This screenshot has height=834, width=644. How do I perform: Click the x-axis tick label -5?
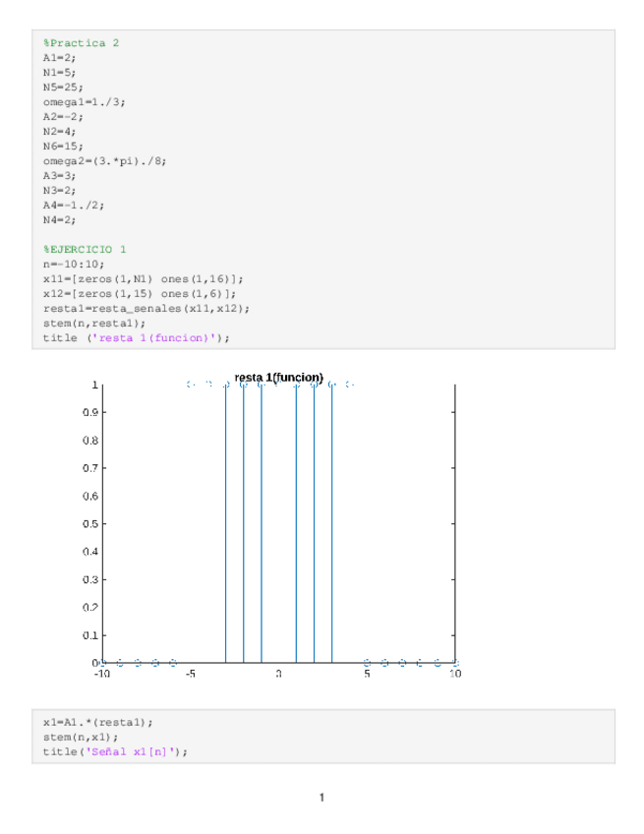tap(190, 675)
